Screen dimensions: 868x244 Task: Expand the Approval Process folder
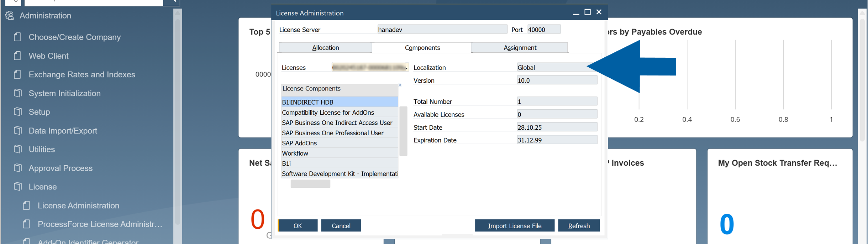tap(61, 168)
